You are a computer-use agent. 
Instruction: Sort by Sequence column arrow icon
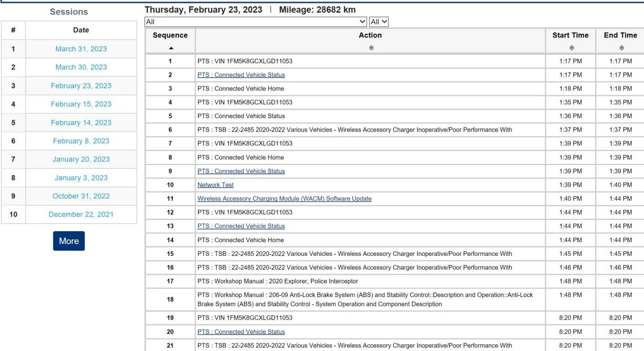[x=171, y=48]
